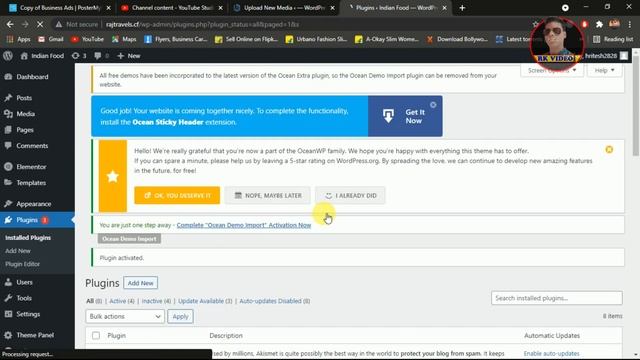Open YouTube bookmark
Screen dimensions: 640x360
pos(88,39)
